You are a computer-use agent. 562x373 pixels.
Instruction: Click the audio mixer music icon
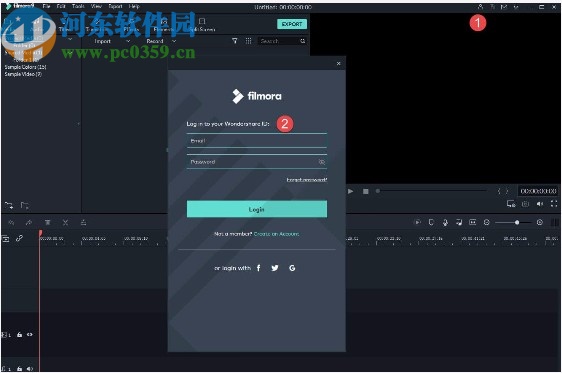click(x=459, y=223)
